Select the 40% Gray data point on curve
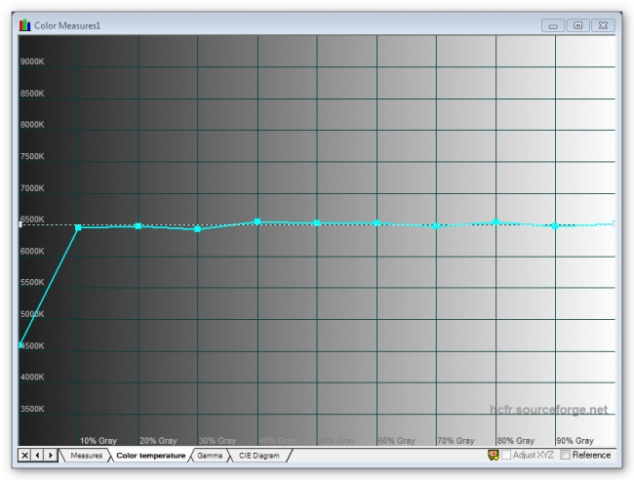The width and height of the screenshot is (634, 480). tap(257, 221)
